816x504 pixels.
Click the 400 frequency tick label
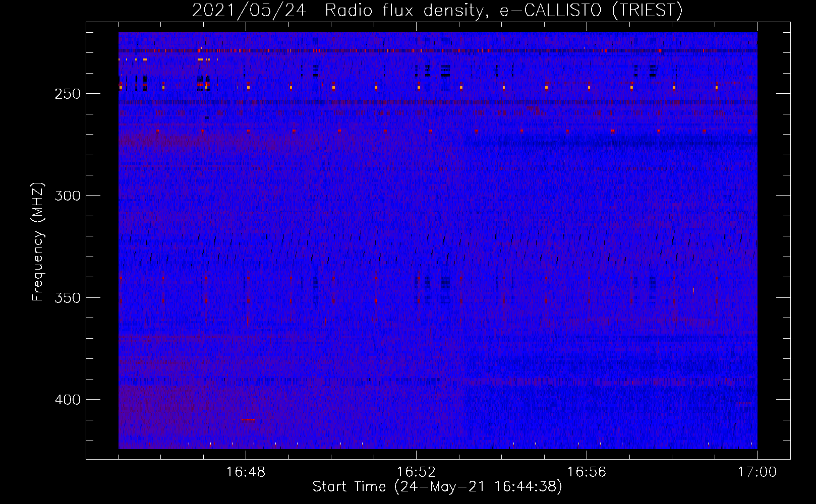pyautogui.click(x=68, y=400)
